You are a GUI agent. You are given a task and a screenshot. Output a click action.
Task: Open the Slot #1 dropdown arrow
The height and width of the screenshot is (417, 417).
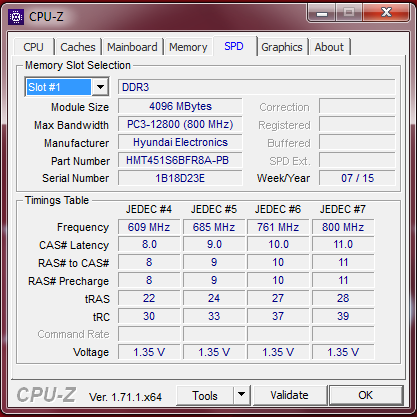[x=100, y=87]
